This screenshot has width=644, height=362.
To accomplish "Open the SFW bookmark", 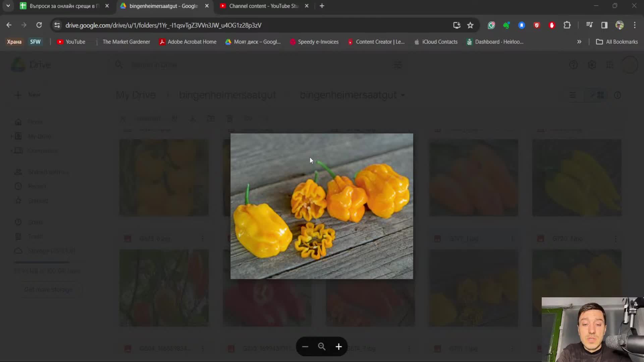I will point(35,42).
